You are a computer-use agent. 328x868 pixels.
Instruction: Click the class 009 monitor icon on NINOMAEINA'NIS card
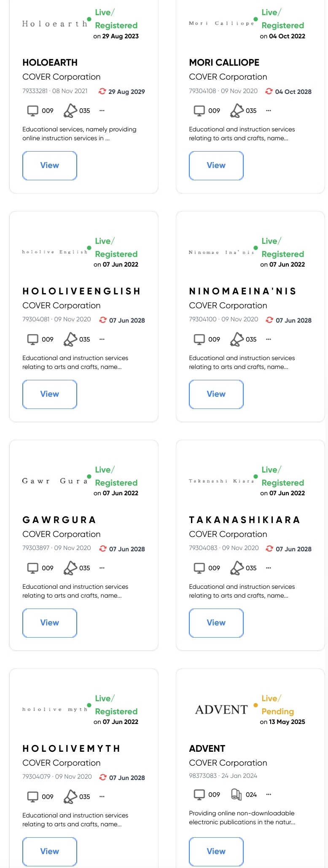pyautogui.click(x=199, y=339)
